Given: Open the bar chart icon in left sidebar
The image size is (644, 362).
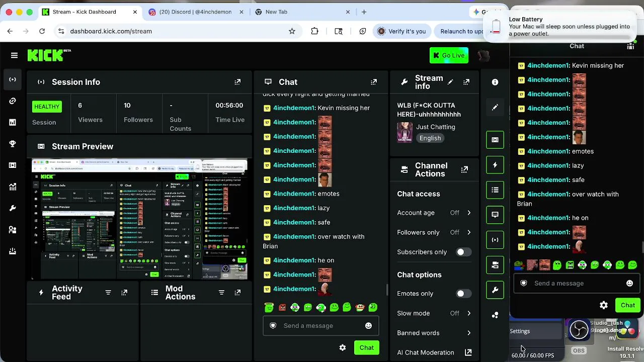Looking at the screenshot, I should click(13, 122).
